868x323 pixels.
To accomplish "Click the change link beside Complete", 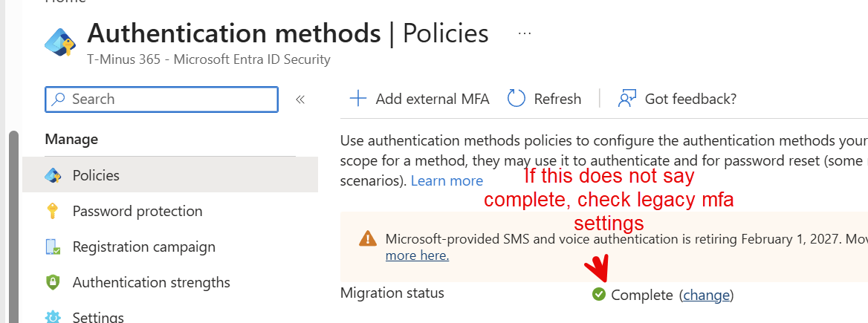I will click(706, 296).
